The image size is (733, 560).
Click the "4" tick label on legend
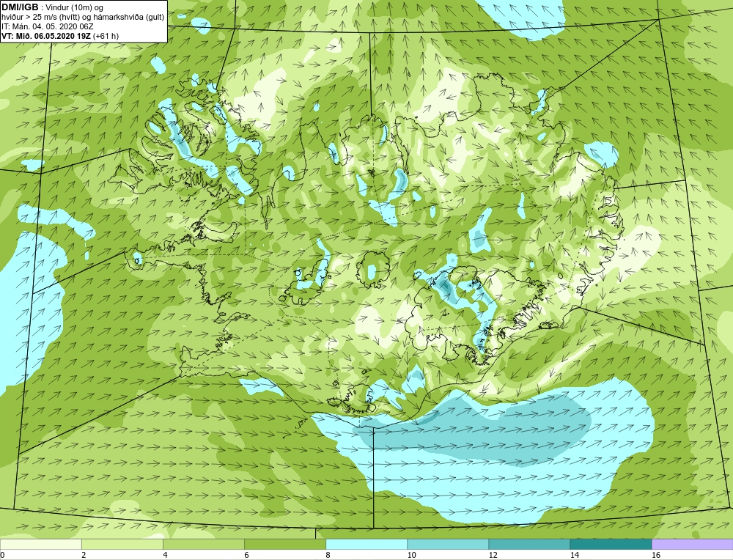point(165,555)
